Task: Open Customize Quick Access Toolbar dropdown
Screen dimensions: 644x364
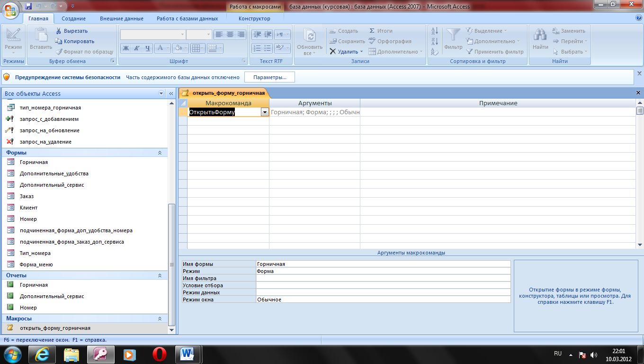Action: coord(72,6)
